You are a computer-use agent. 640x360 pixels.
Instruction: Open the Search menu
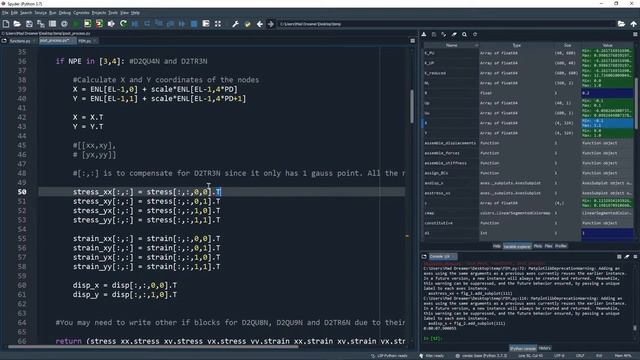pos(26,13)
